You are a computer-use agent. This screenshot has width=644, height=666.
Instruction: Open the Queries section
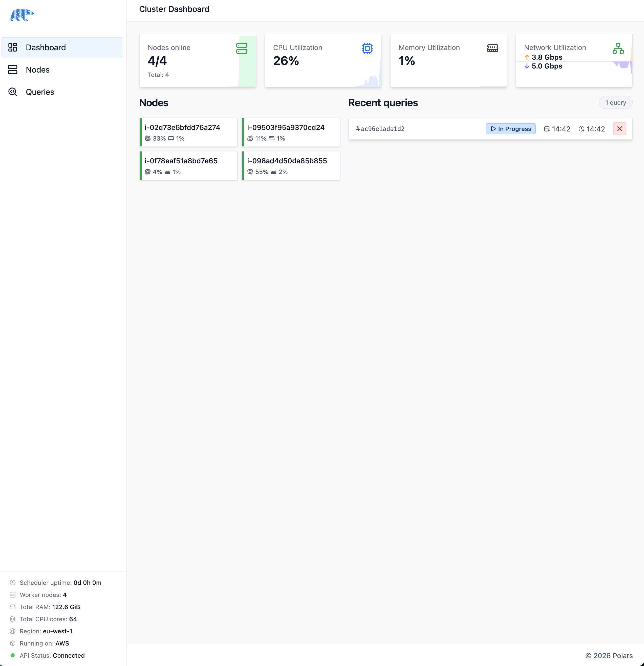(x=40, y=92)
